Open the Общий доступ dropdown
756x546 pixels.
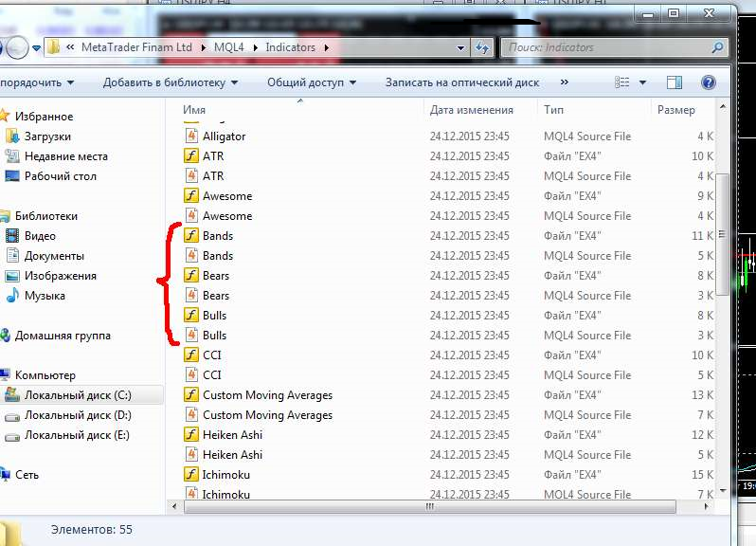tap(312, 82)
